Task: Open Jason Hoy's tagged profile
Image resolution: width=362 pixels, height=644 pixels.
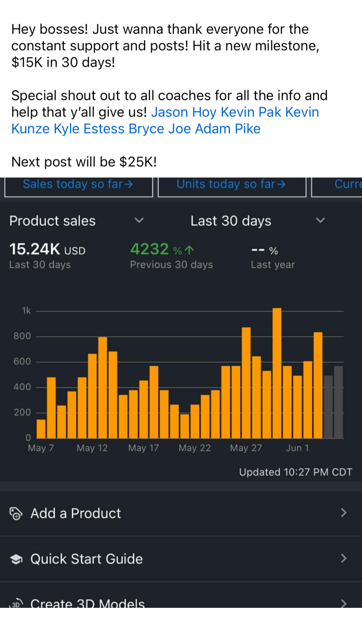Action: (x=184, y=112)
